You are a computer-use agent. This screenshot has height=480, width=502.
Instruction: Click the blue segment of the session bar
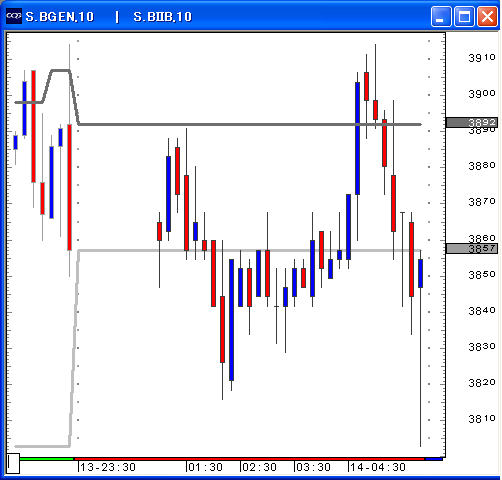pyautogui.click(x=434, y=459)
